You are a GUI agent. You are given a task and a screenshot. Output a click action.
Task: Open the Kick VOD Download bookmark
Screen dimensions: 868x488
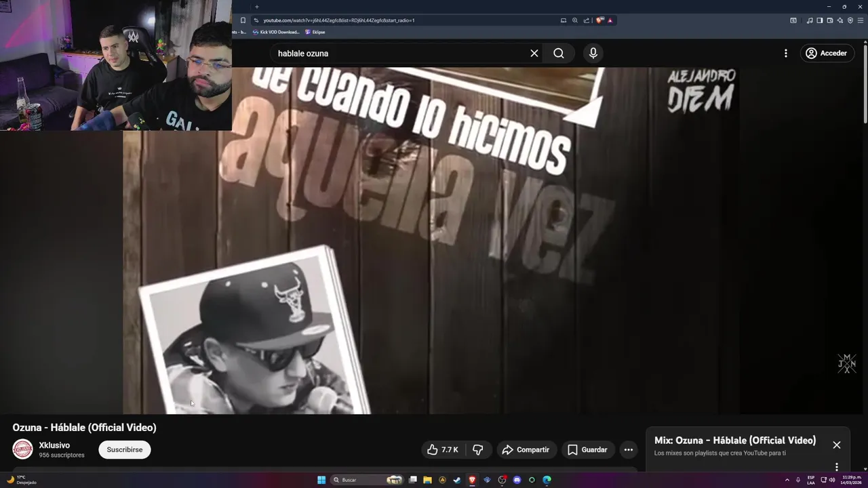276,32
